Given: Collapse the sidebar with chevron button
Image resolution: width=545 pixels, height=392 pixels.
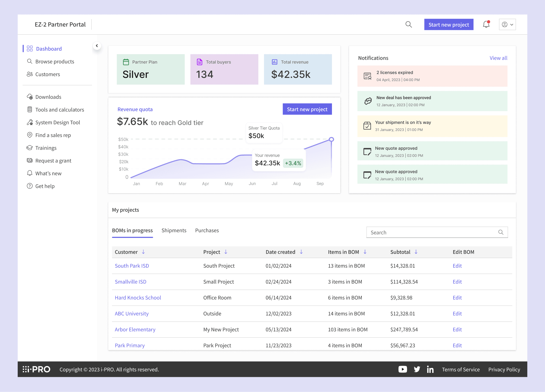Looking at the screenshot, I should tap(97, 46).
